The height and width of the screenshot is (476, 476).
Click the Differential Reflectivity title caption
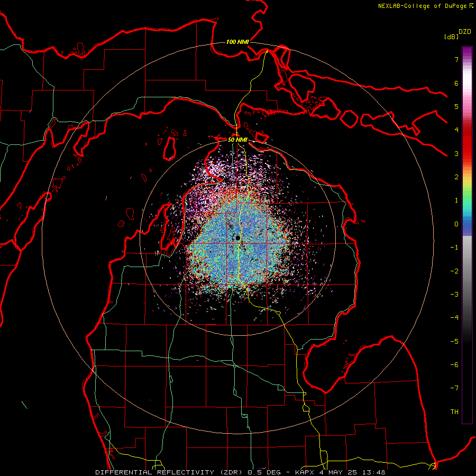click(241, 472)
